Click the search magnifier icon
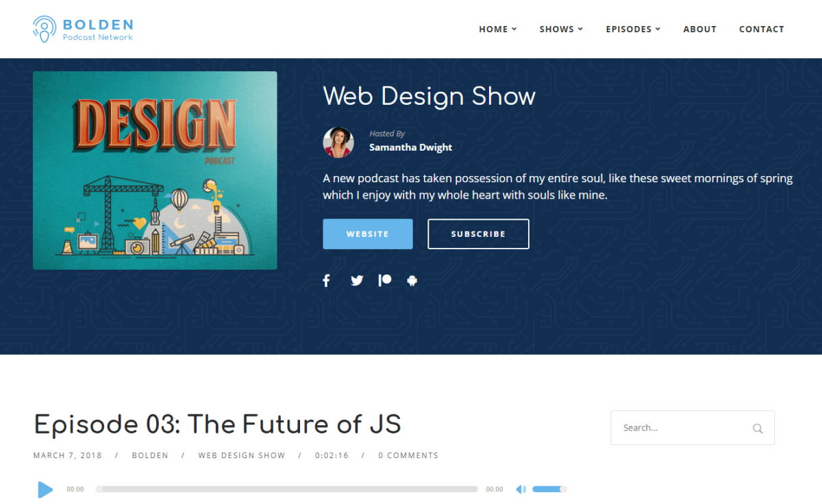This screenshot has height=504, width=822. (x=758, y=427)
